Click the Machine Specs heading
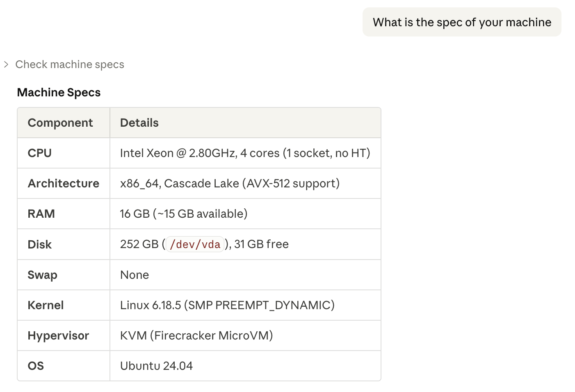 59,93
